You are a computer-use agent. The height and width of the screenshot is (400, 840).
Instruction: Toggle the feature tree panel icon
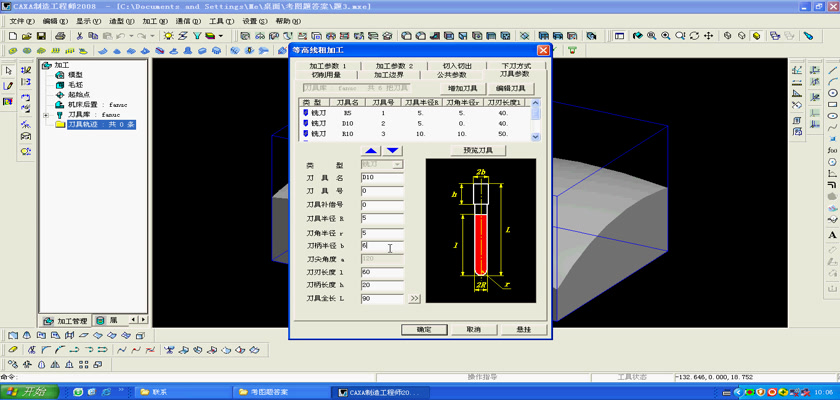pyautogui.click(x=619, y=36)
